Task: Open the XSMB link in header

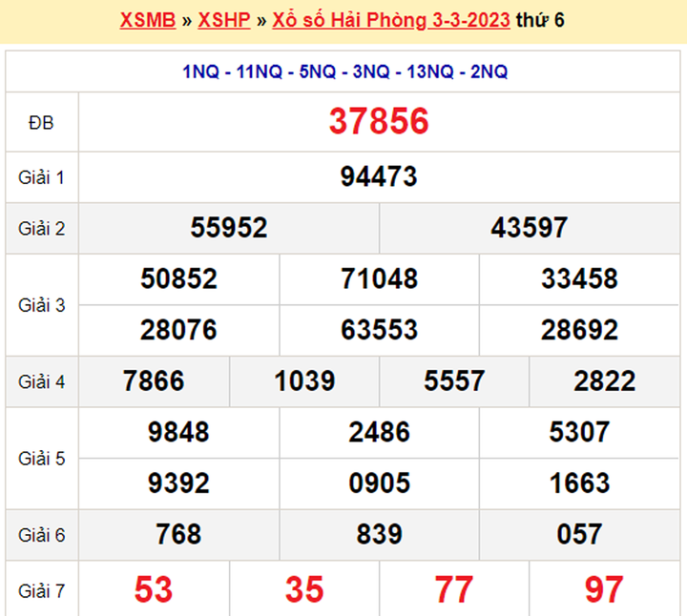Action: click(x=148, y=20)
